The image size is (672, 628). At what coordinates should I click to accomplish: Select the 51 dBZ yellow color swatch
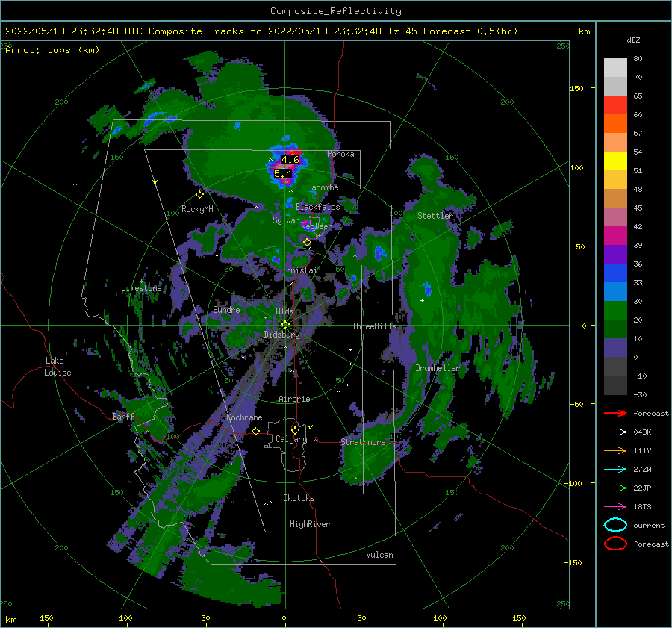point(615,161)
